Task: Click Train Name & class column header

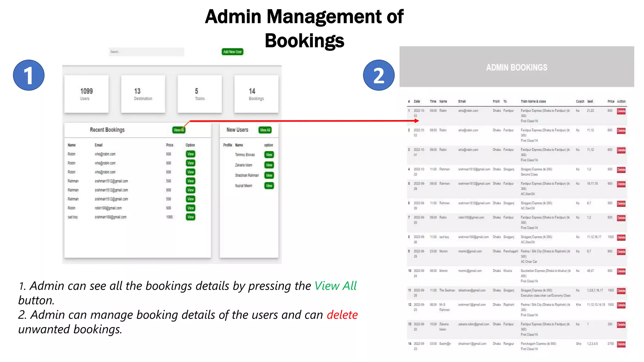Action: click(x=533, y=101)
